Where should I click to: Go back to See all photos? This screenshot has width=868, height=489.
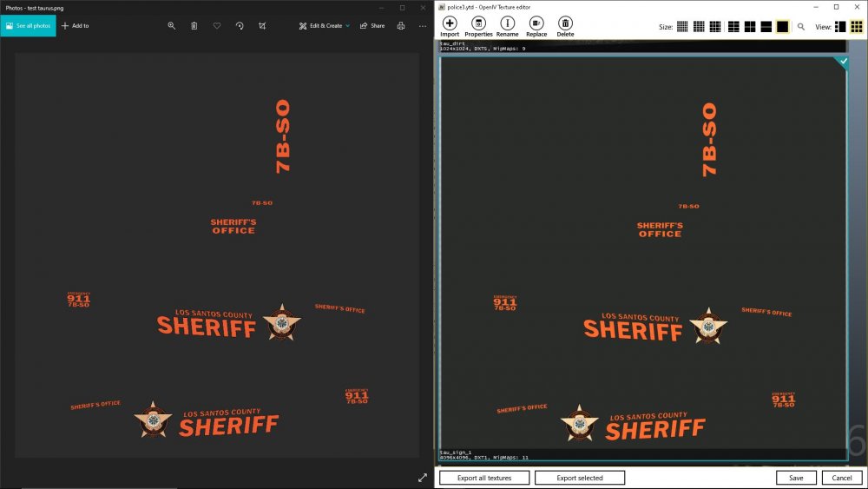pos(28,26)
